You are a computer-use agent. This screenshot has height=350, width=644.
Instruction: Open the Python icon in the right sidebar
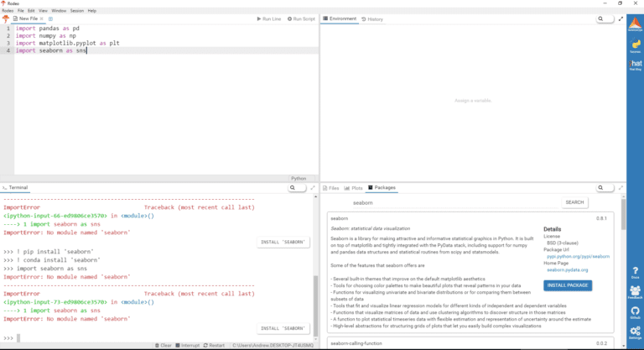tap(636, 44)
